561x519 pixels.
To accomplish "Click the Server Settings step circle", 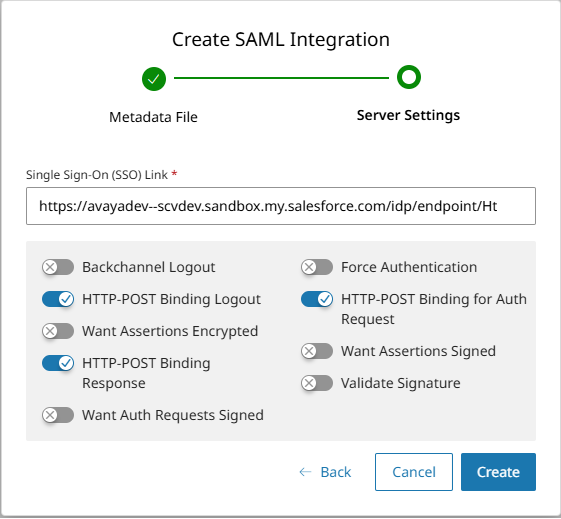I will click(x=409, y=77).
